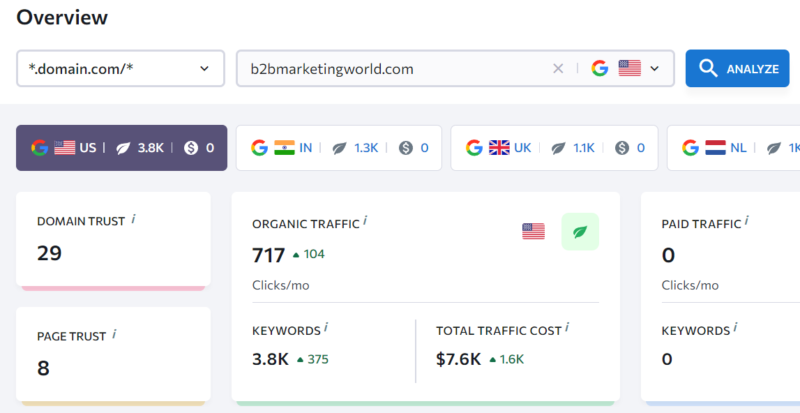
Task: Click info icon next to Total Traffic Cost
Action: tap(567, 328)
